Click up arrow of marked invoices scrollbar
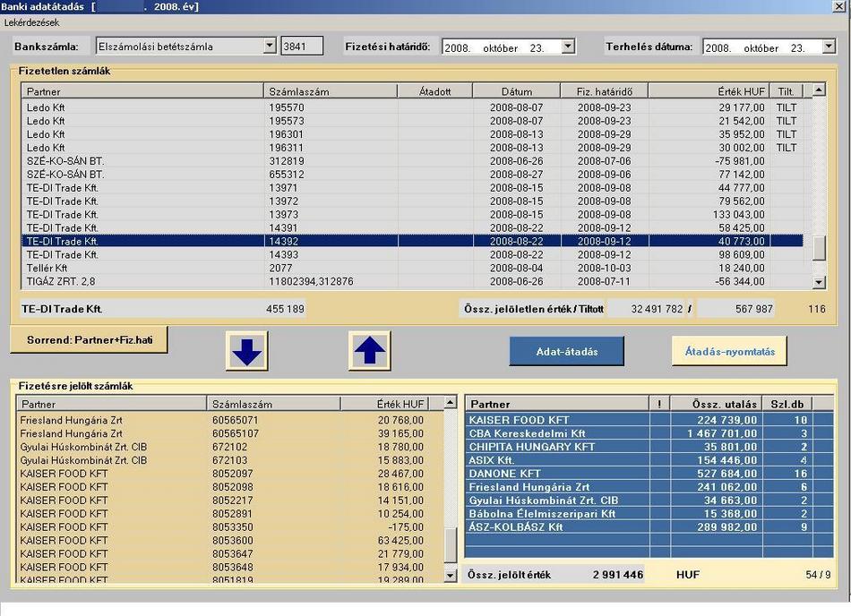The height and width of the screenshot is (616, 851). (x=451, y=402)
